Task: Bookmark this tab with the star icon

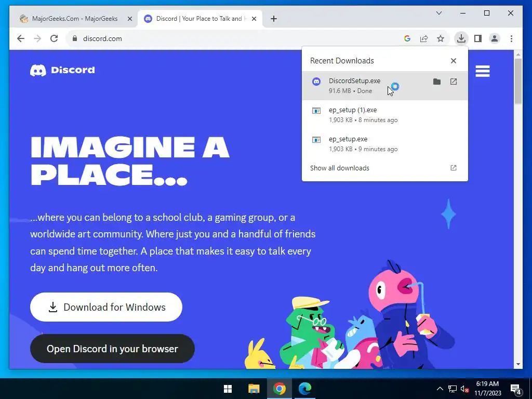Action: 441,38
